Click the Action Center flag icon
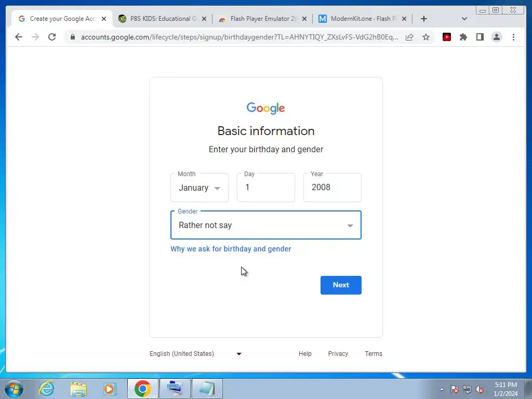This screenshot has width=532, height=399. [455, 390]
